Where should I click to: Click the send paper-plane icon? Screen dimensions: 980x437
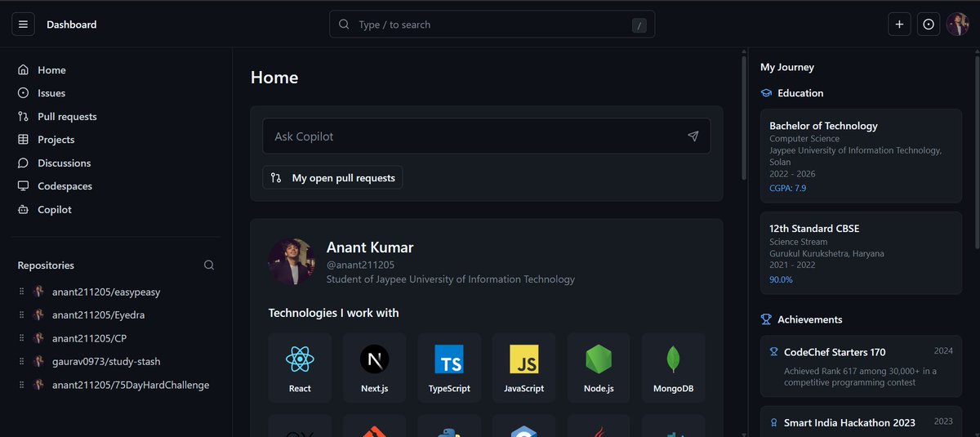pyautogui.click(x=693, y=136)
